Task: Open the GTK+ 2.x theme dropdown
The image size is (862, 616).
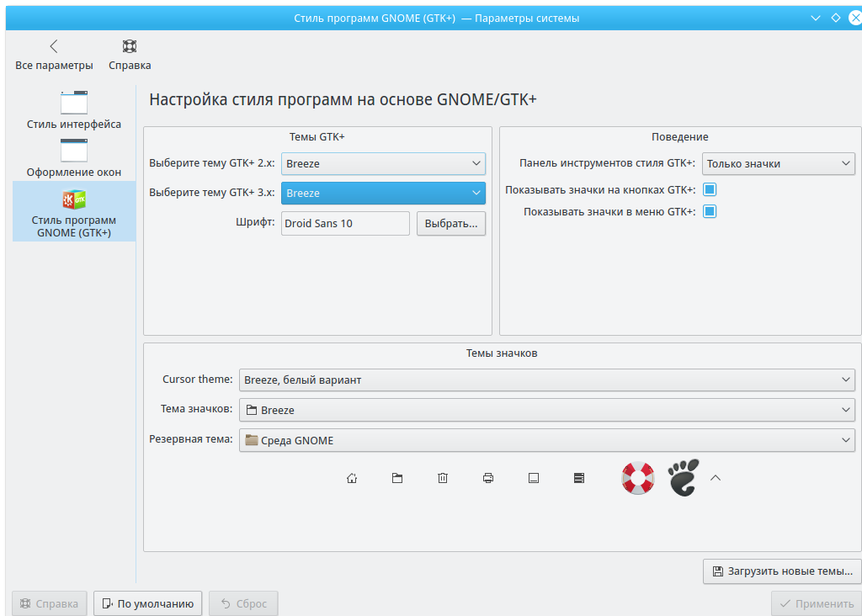Action: [x=383, y=164]
